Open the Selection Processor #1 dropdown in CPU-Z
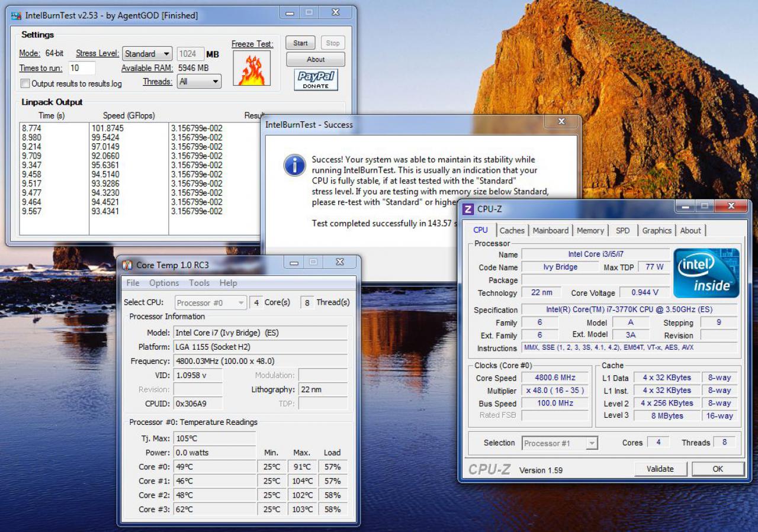This screenshot has height=532, width=758. click(x=560, y=443)
